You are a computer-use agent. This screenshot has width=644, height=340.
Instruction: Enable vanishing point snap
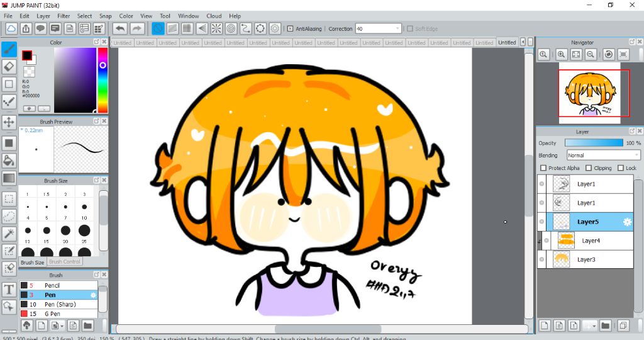coord(202,29)
